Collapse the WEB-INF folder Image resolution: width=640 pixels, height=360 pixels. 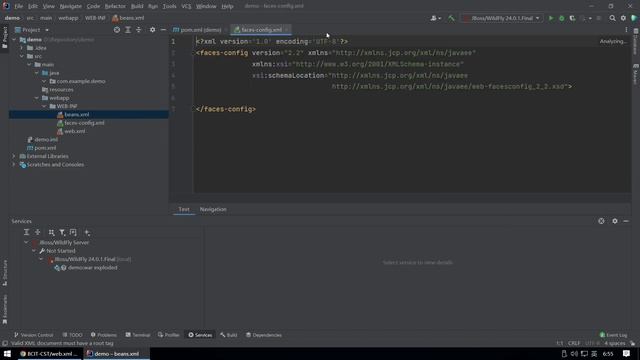[x=44, y=106]
